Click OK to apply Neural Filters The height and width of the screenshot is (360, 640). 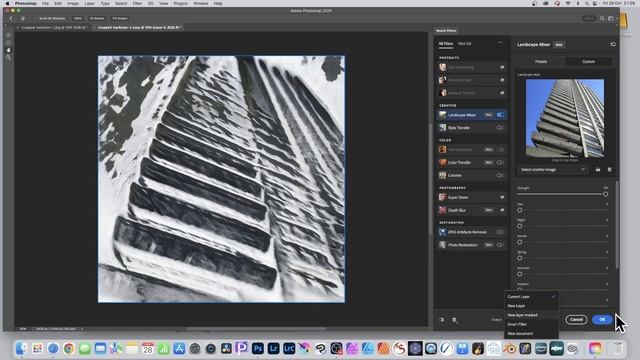(x=602, y=320)
